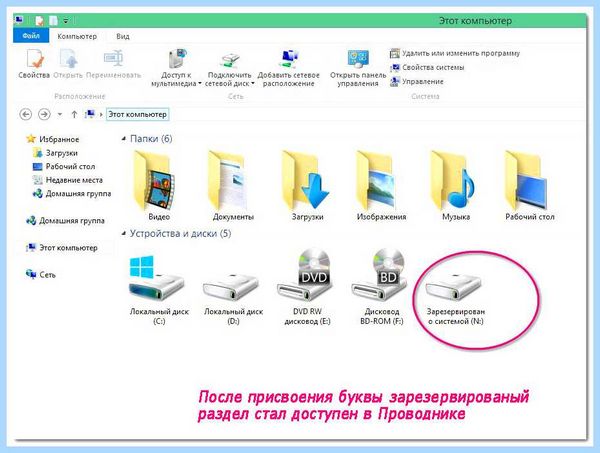Click Удалить или изменить программу
Image resolution: width=600 pixels, height=453 pixels.
pyautogui.click(x=455, y=53)
